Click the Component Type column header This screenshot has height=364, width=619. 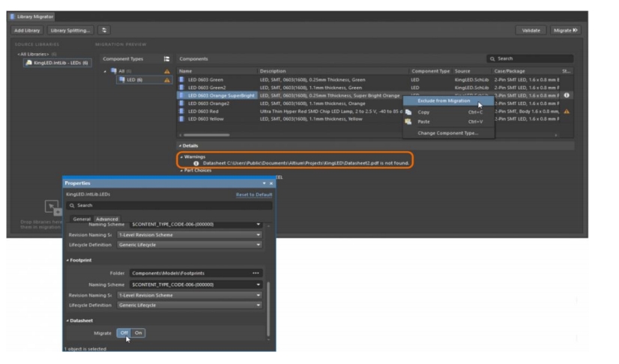point(431,71)
